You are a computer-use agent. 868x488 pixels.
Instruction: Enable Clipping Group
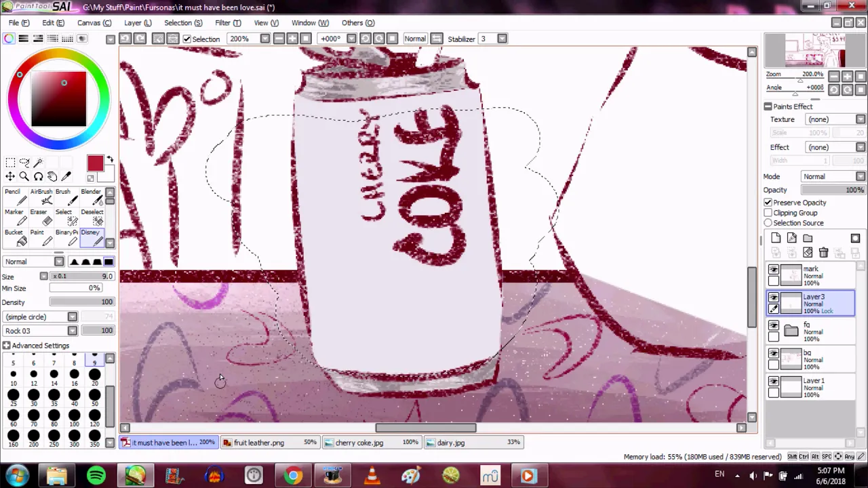[x=768, y=213]
